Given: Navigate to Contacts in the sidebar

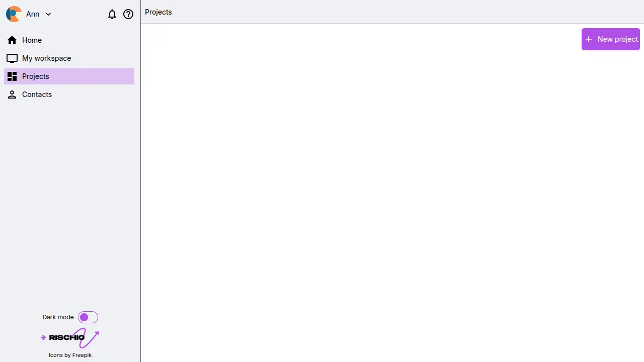Looking at the screenshot, I should tap(37, 95).
